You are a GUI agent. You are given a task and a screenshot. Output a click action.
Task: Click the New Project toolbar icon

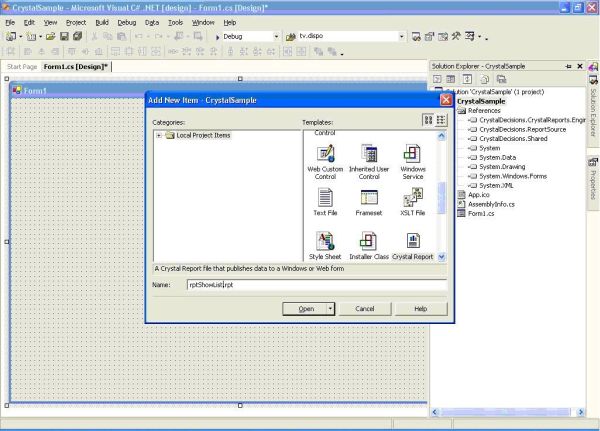pyautogui.click(x=11, y=36)
